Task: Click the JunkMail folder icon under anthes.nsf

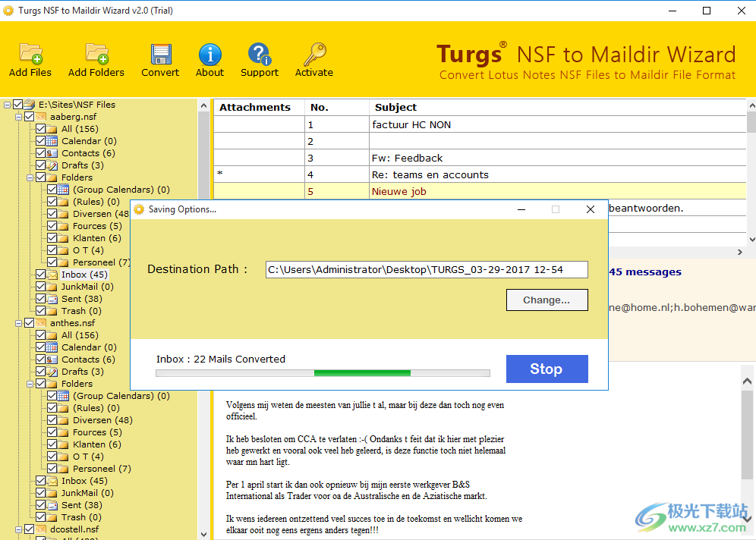Action: click(x=52, y=493)
